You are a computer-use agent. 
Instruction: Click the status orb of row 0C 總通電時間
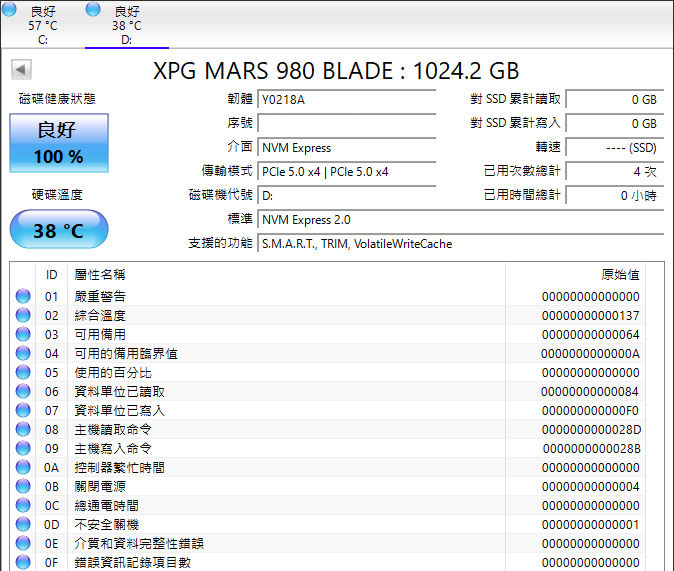click(23, 505)
